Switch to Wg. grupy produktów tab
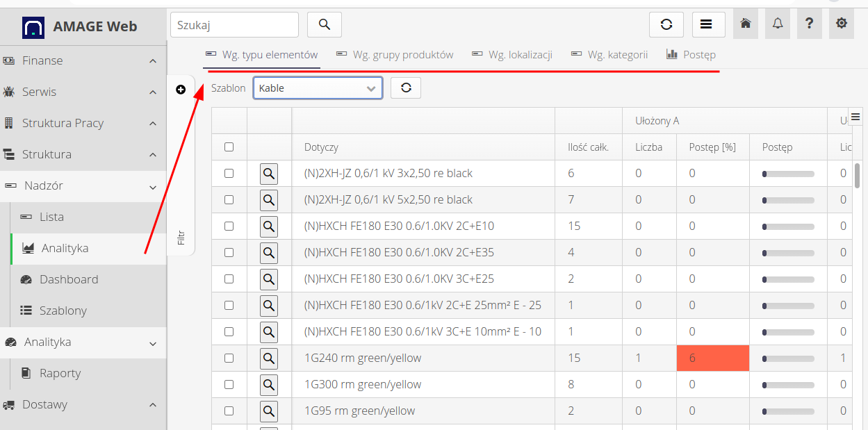 (x=395, y=55)
